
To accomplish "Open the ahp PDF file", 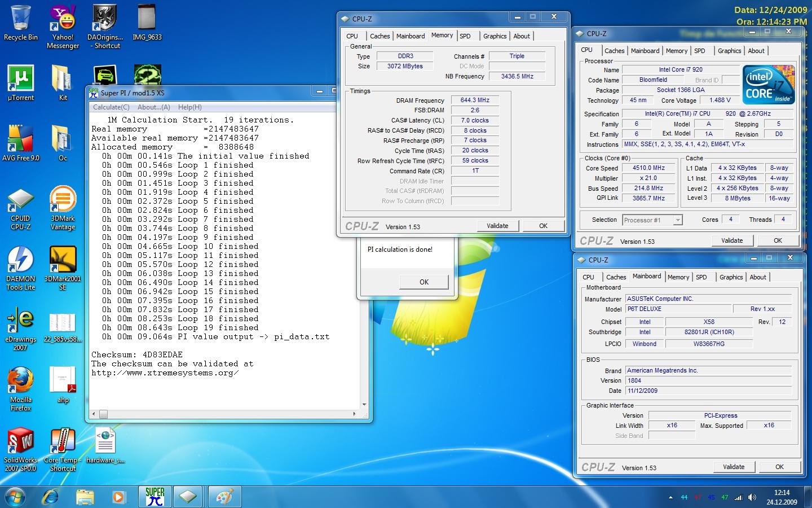I will point(63,385).
